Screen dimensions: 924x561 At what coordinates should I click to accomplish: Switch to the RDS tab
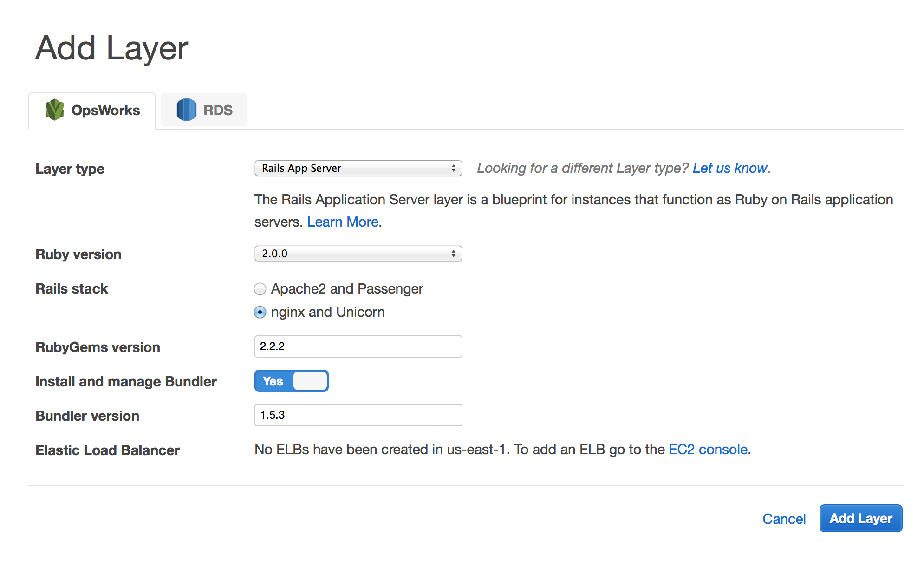(204, 110)
